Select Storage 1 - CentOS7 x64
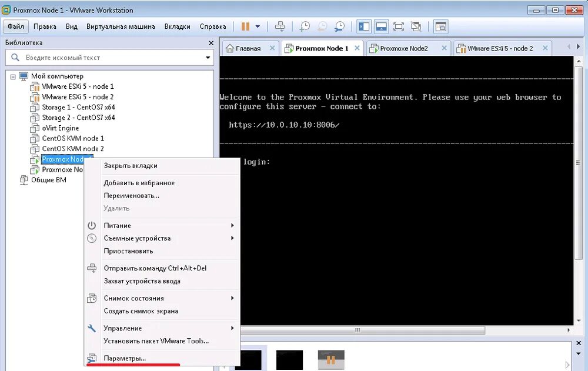This screenshot has height=371, width=588. click(78, 107)
